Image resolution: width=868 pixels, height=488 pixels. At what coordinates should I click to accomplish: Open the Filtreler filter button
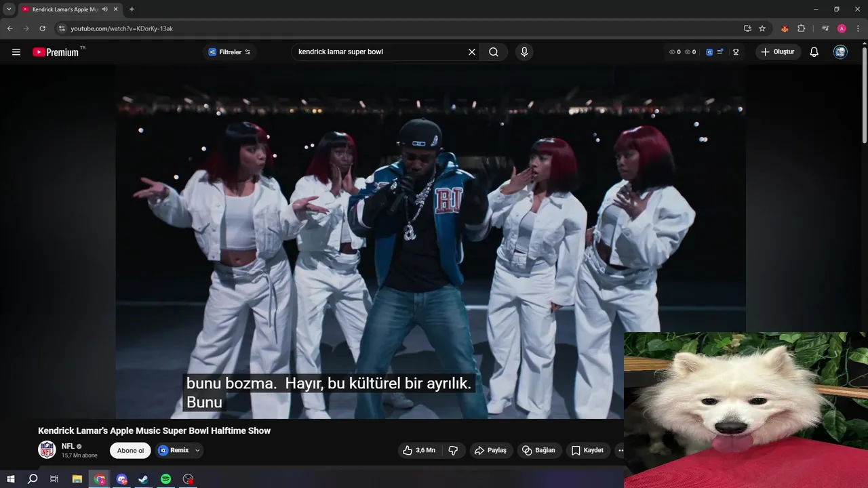229,52
